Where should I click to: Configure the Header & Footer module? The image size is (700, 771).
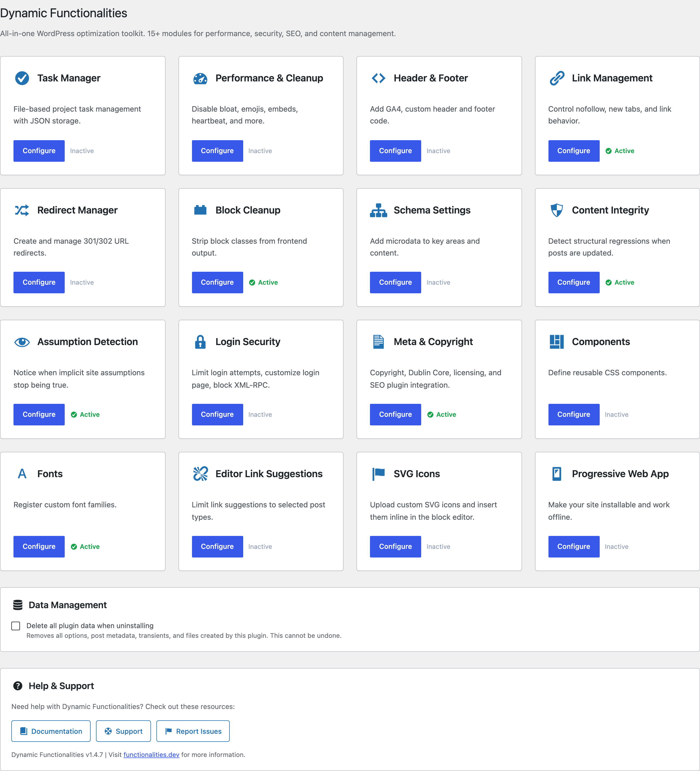pos(395,151)
